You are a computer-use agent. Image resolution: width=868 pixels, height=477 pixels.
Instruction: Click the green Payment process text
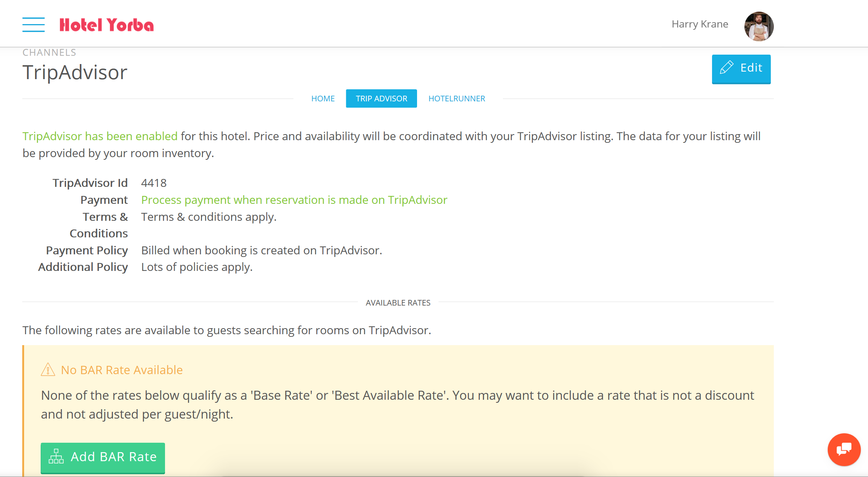pyautogui.click(x=294, y=200)
